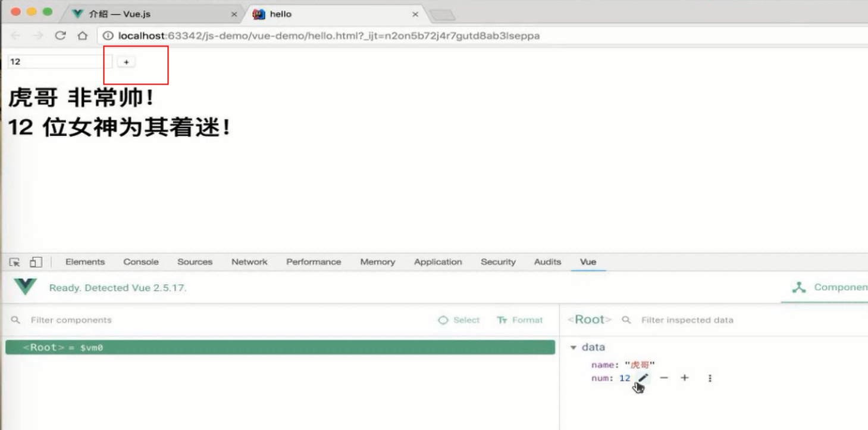Open the Audits panel
The height and width of the screenshot is (430, 868).
point(547,262)
